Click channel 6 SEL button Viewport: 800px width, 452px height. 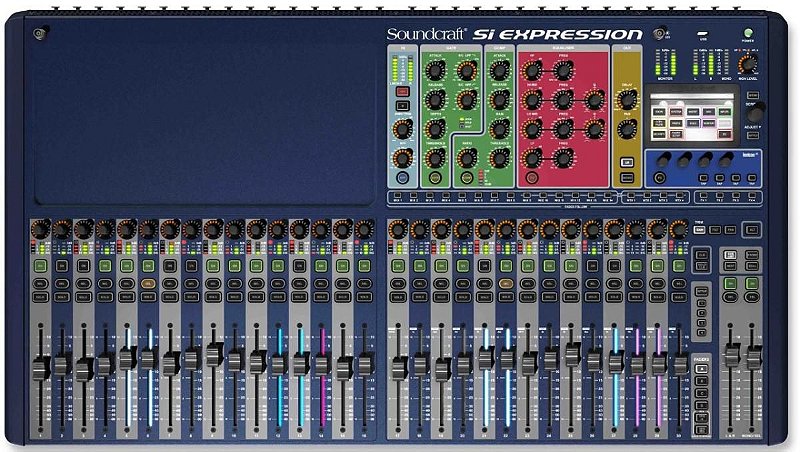148,283
